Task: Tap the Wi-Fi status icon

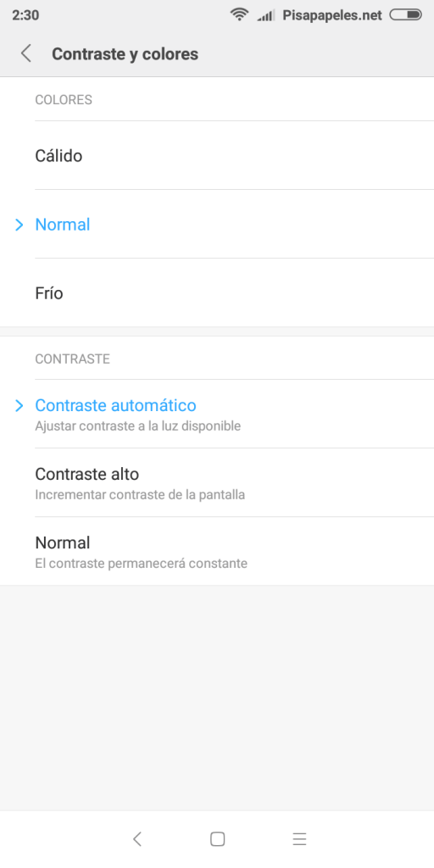Action: [x=239, y=15]
